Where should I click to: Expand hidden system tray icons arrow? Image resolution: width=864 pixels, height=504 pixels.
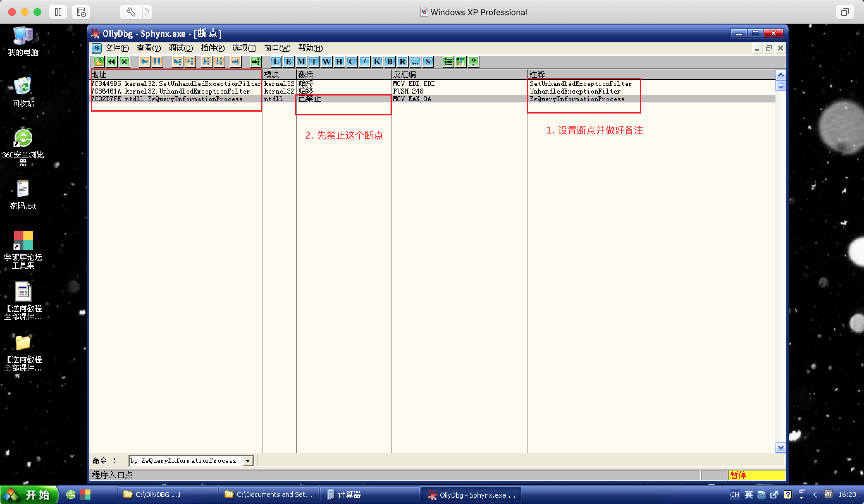click(x=815, y=495)
